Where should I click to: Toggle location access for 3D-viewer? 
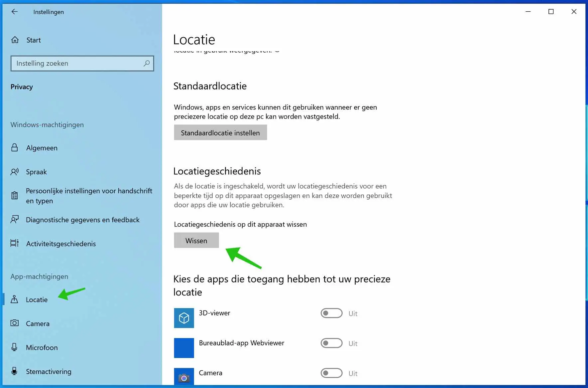331,313
